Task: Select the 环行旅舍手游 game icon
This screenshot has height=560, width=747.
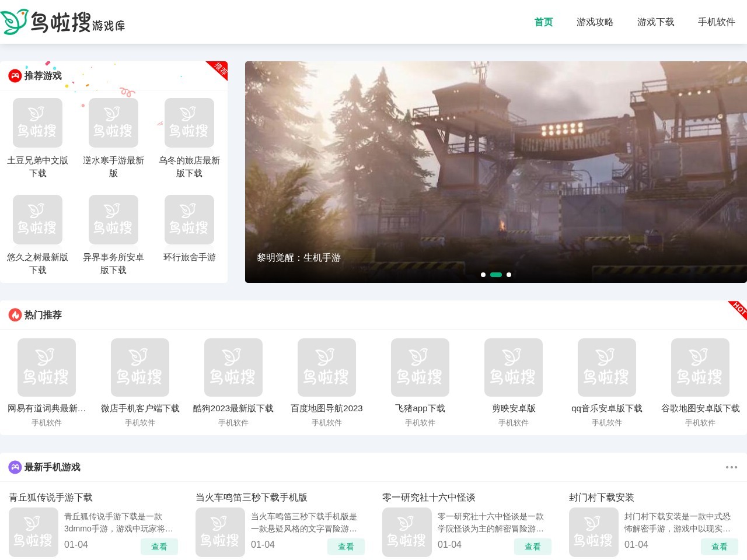Action: [x=189, y=220]
